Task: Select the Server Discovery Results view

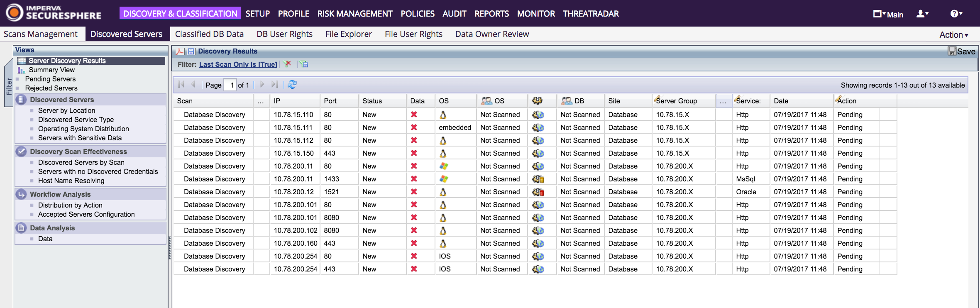Action: [91, 61]
